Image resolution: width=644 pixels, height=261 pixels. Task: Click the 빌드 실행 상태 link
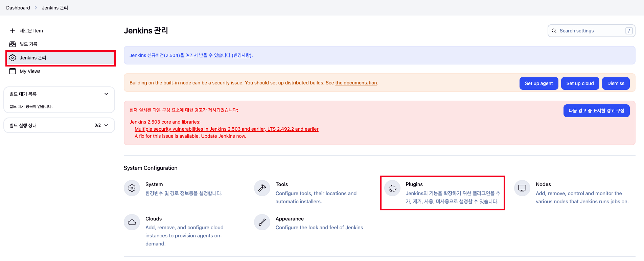point(23,125)
